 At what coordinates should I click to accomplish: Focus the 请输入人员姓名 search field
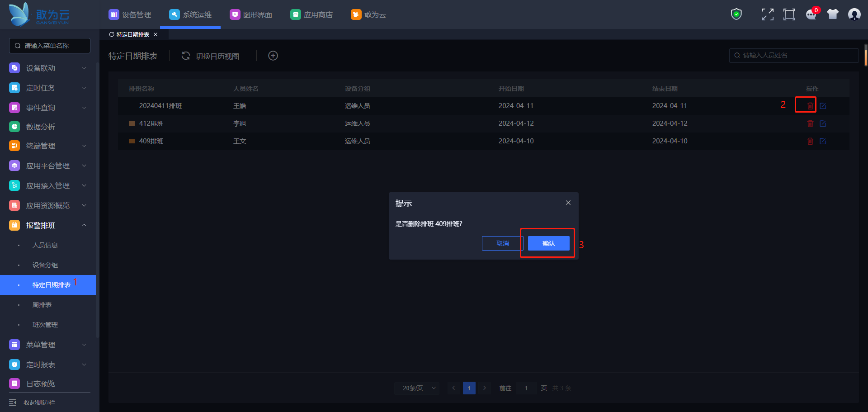(x=794, y=55)
